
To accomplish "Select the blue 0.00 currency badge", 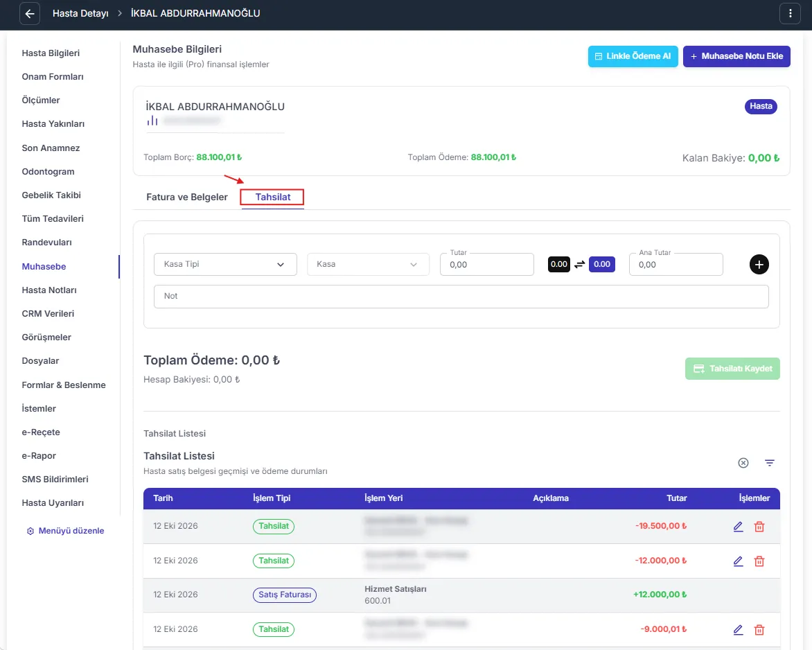I will click(602, 264).
